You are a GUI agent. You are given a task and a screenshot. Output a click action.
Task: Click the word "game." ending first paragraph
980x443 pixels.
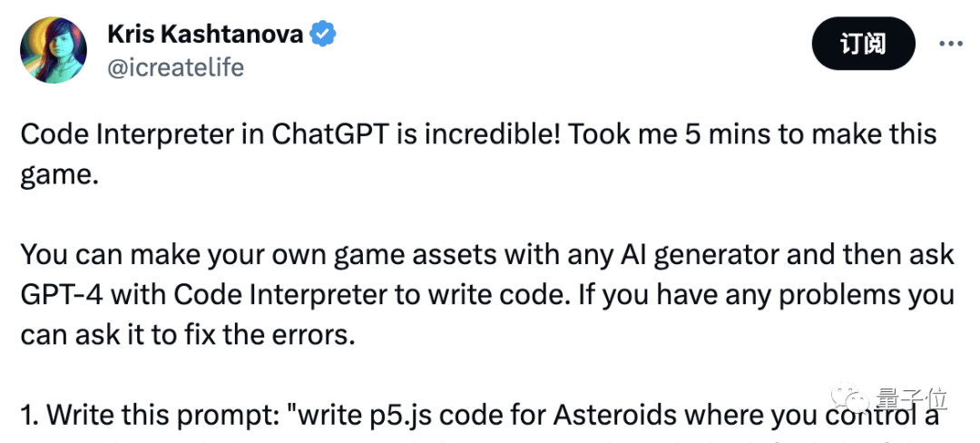click(58, 175)
